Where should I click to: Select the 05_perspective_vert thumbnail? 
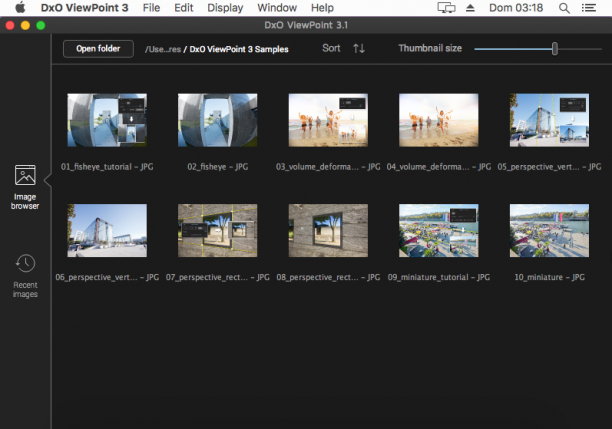549,120
